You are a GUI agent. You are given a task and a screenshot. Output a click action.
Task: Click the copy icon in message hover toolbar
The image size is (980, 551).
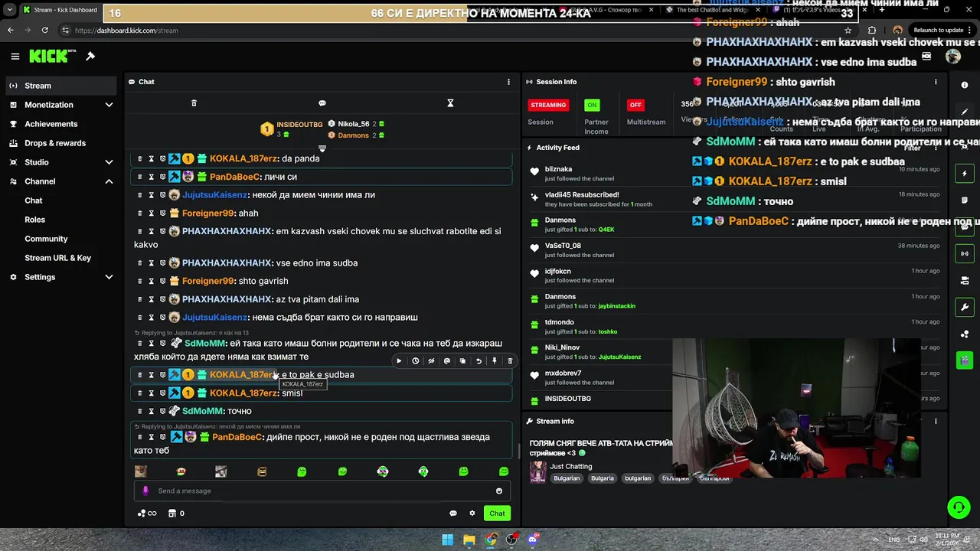point(462,361)
